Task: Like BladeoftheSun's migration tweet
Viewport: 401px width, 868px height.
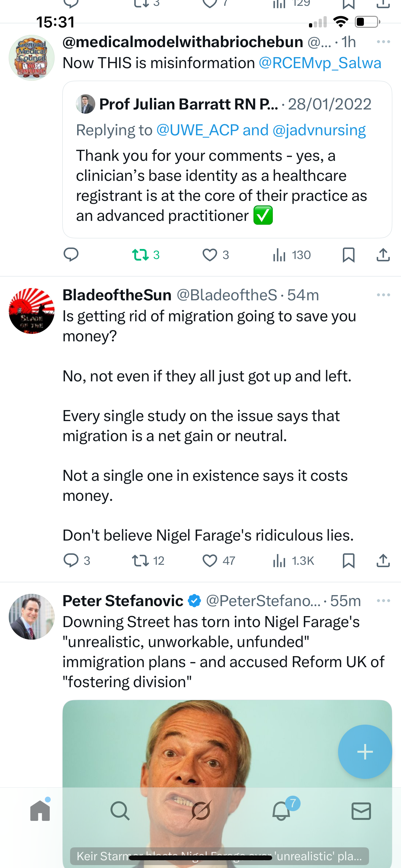Action: click(x=210, y=561)
